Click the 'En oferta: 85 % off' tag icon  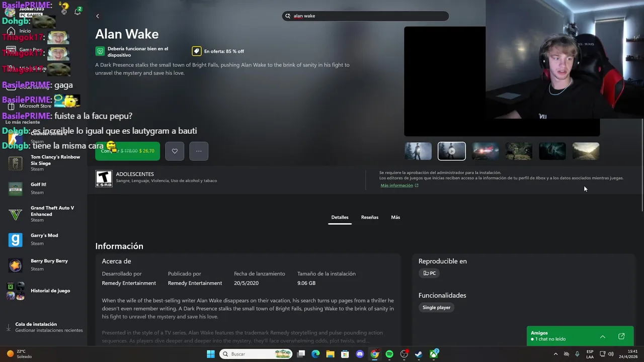click(196, 51)
